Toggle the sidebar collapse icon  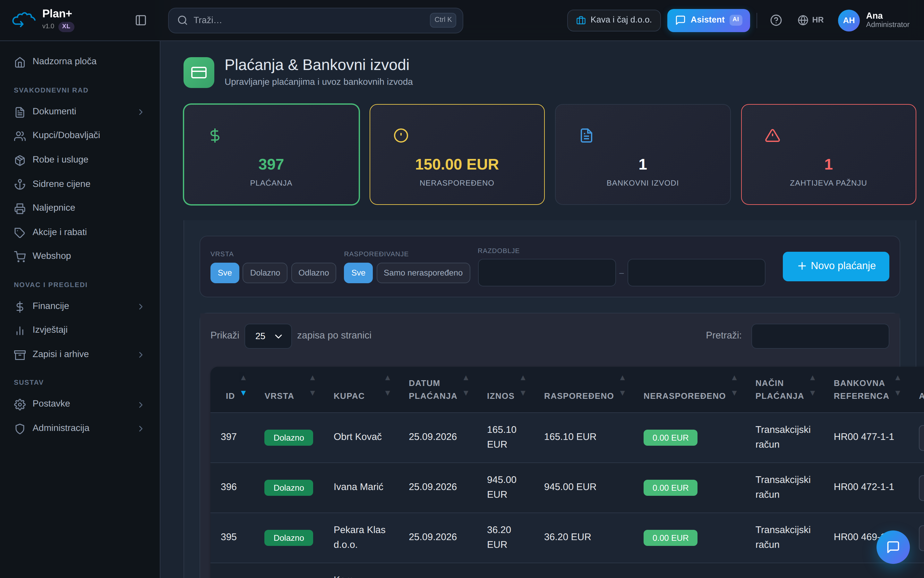pyautogui.click(x=141, y=20)
